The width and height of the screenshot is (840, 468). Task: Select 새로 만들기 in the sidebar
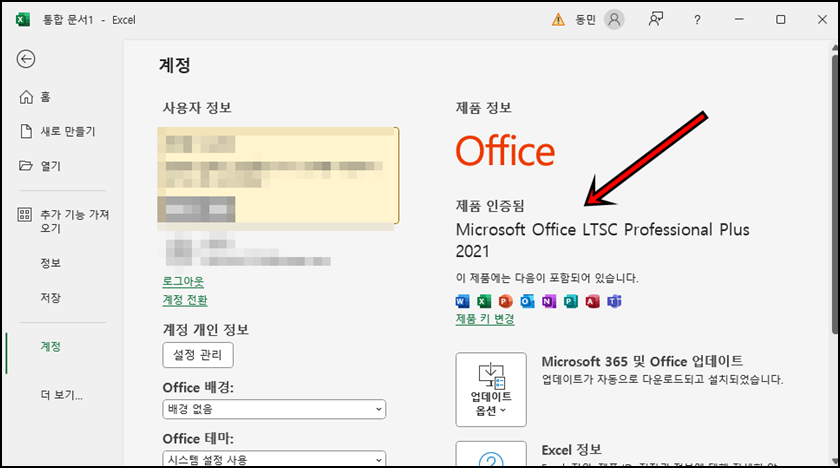[x=58, y=131]
